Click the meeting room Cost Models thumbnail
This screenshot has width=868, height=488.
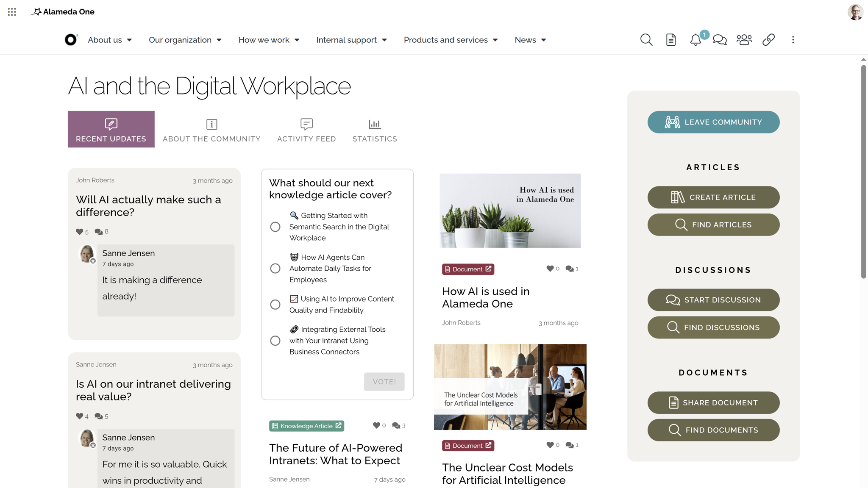(510, 387)
